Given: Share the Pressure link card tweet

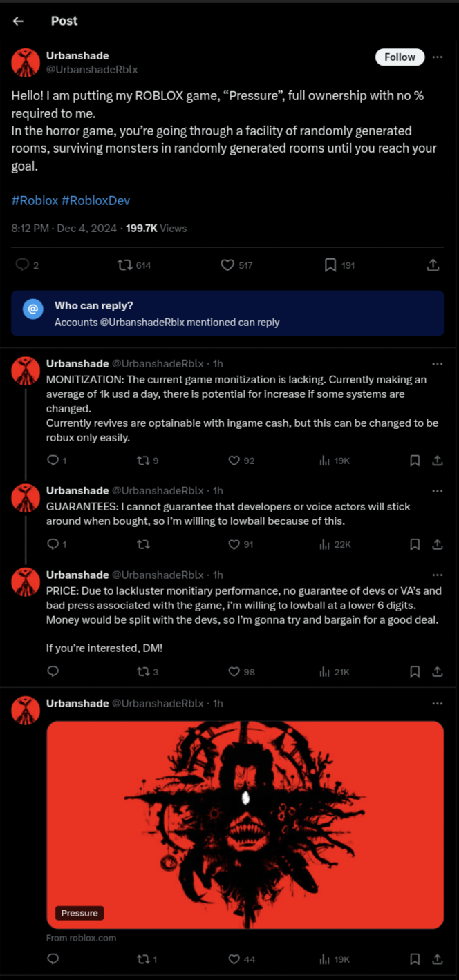Looking at the screenshot, I should click(437, 959).
